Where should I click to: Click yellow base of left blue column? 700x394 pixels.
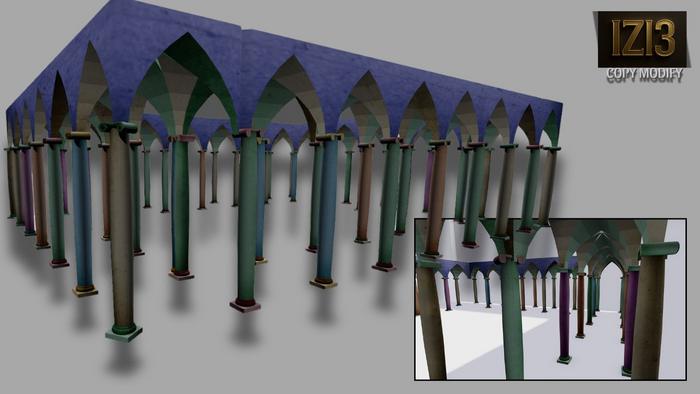[85, 291]
